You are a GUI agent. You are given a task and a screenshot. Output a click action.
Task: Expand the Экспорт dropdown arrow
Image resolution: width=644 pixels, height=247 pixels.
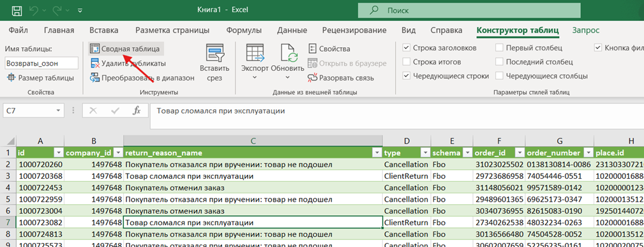[x=255, y=77]
